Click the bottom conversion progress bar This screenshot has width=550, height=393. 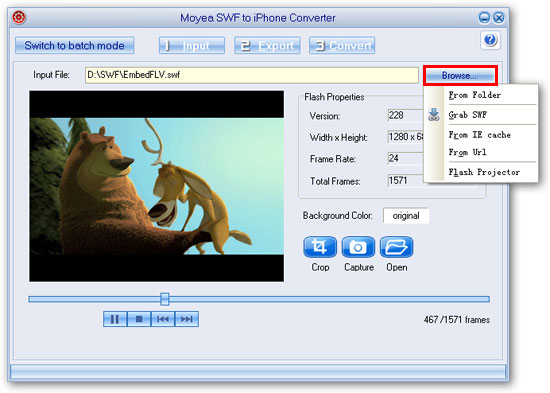[258, 371]
